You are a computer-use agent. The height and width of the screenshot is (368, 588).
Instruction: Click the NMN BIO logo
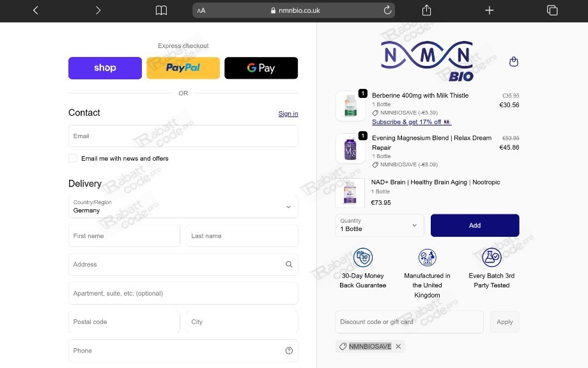427,61
